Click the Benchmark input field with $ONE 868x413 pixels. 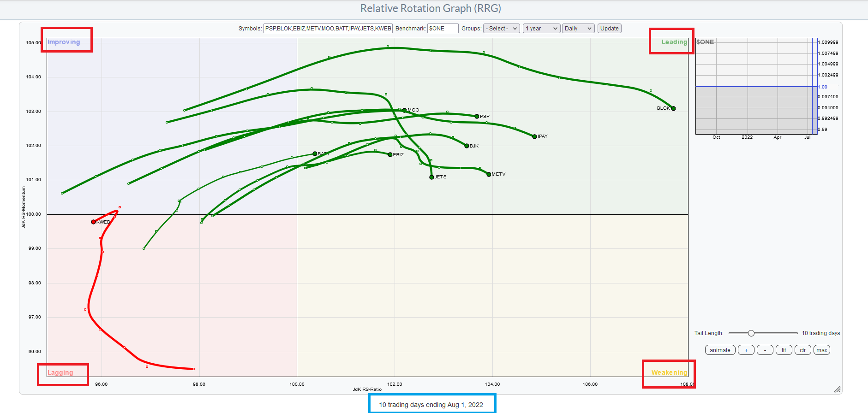443,29
